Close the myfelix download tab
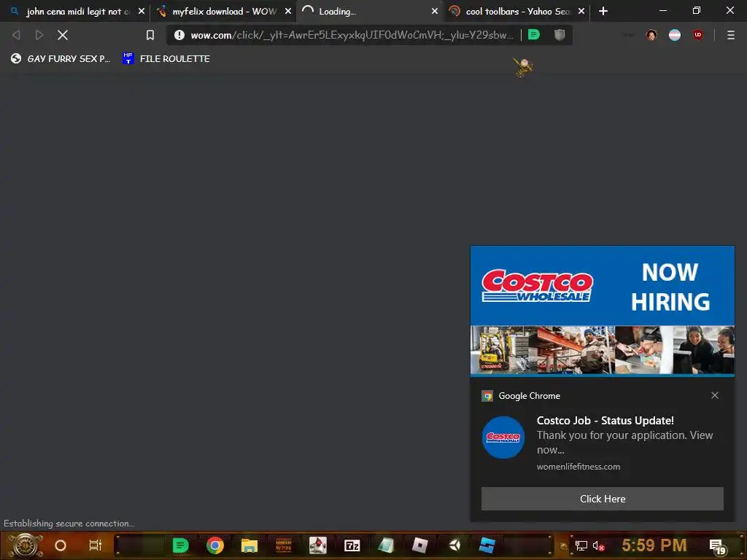Screen dimensions: 747x560 point(287,11)
